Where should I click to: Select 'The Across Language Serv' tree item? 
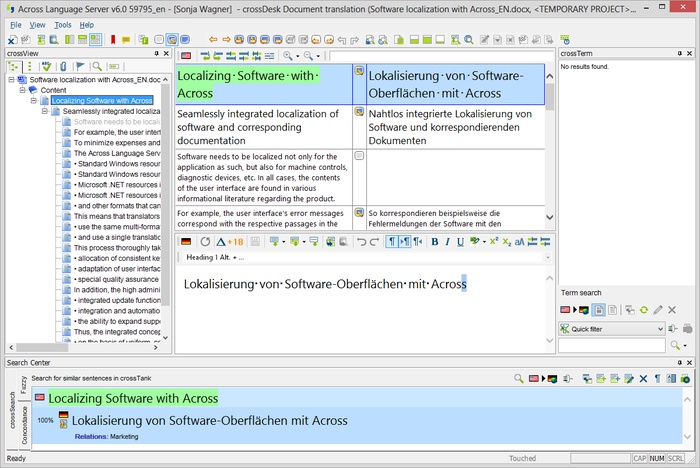pos(117,153)
